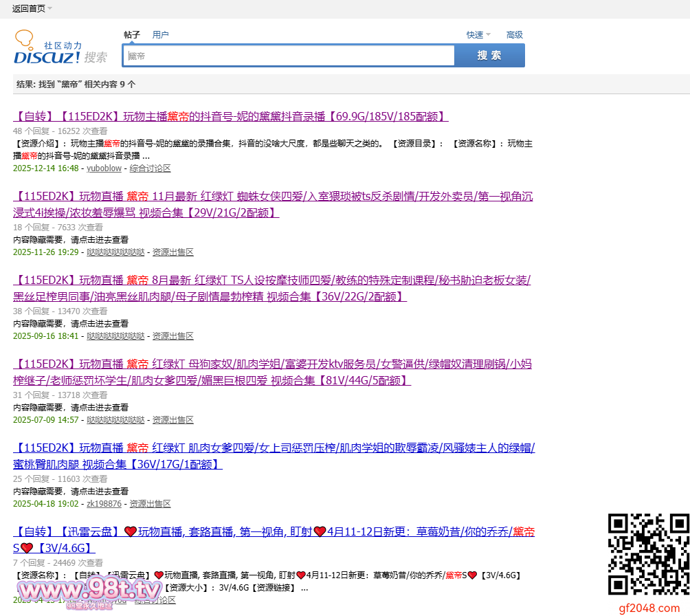Open 资源出售区 beside the 2025-09-16 post
690x616 pixels.
(x=172, y=336)
